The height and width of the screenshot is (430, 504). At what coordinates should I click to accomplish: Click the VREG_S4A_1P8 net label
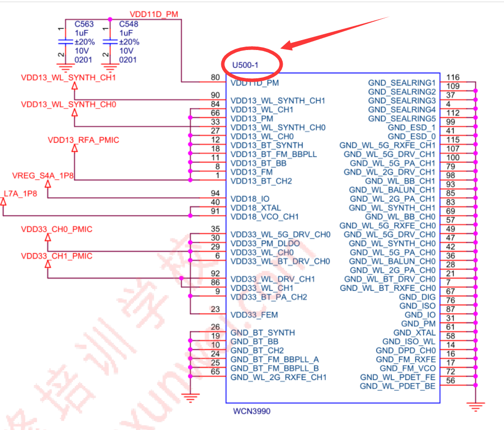tap(43, 175)
